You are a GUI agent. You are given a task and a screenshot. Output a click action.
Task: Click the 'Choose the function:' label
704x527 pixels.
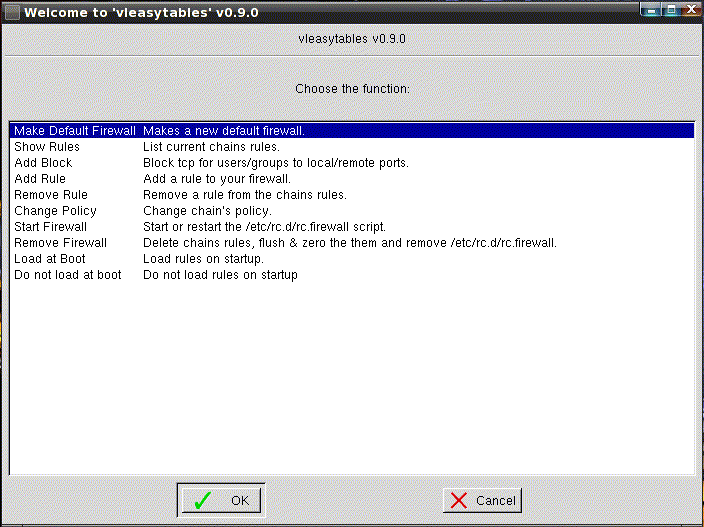(x=352, y=89)
